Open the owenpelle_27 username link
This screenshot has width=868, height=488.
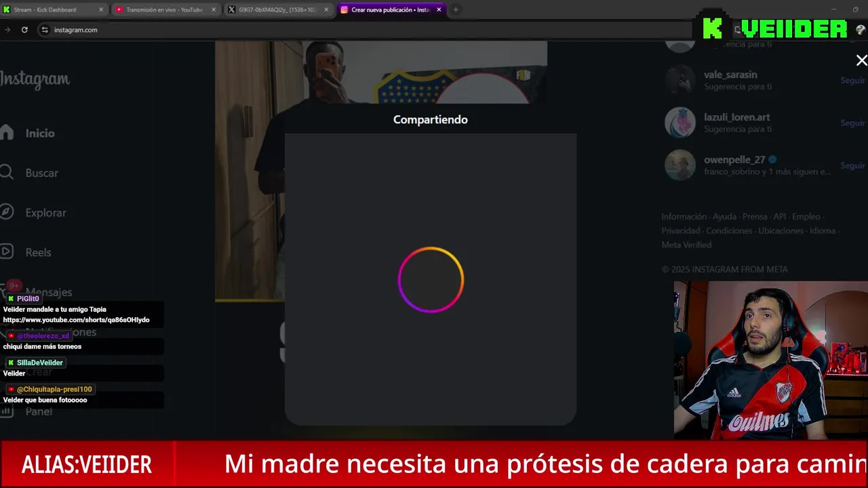734,160
